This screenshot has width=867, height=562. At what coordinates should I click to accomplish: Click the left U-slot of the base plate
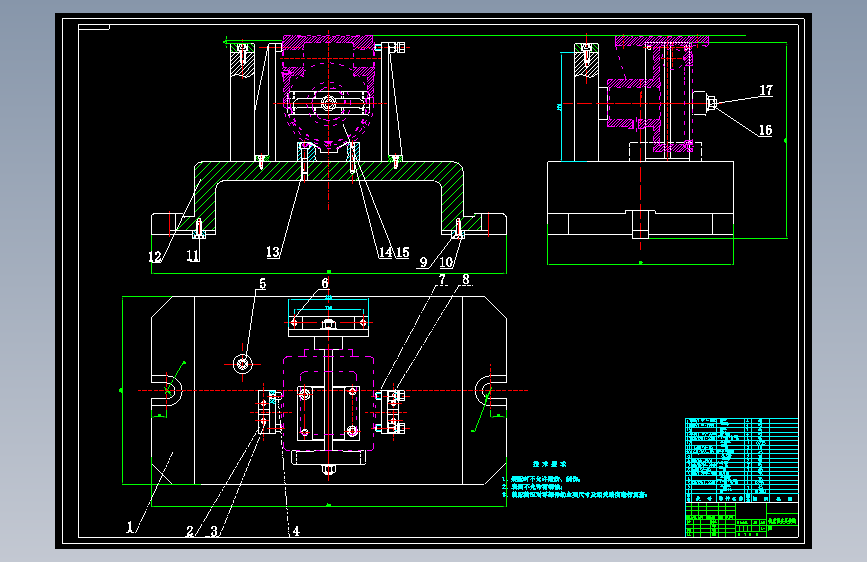pyautogui.click(x=168, y=391)
